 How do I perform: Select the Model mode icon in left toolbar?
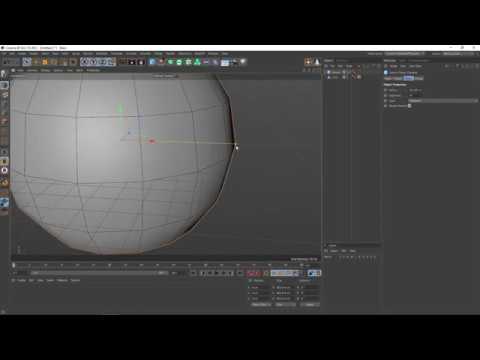click(x=4, y=85)
